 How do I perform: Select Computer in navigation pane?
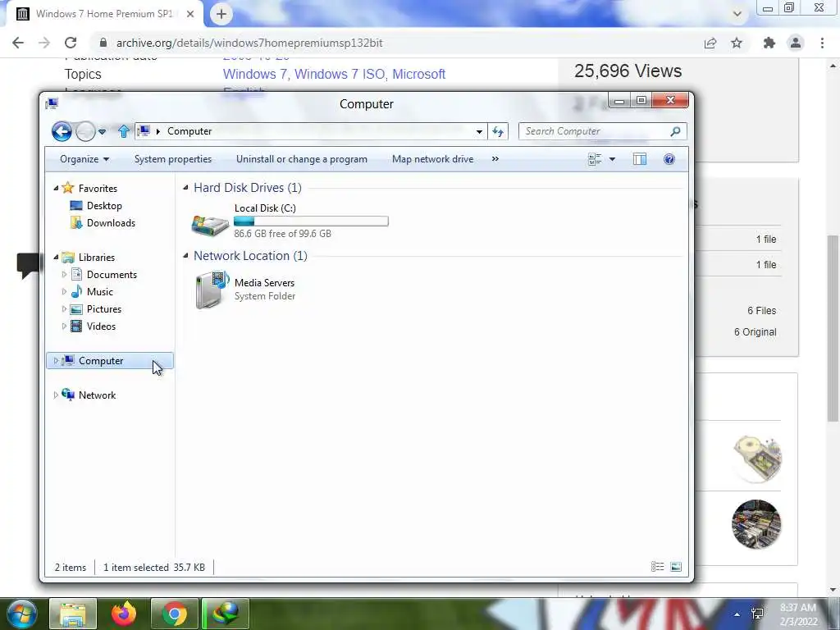(x=101, y=361)
